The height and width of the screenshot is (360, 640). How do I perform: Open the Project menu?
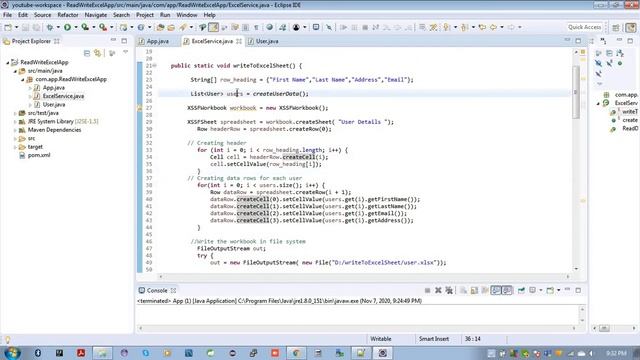[145, 15]
